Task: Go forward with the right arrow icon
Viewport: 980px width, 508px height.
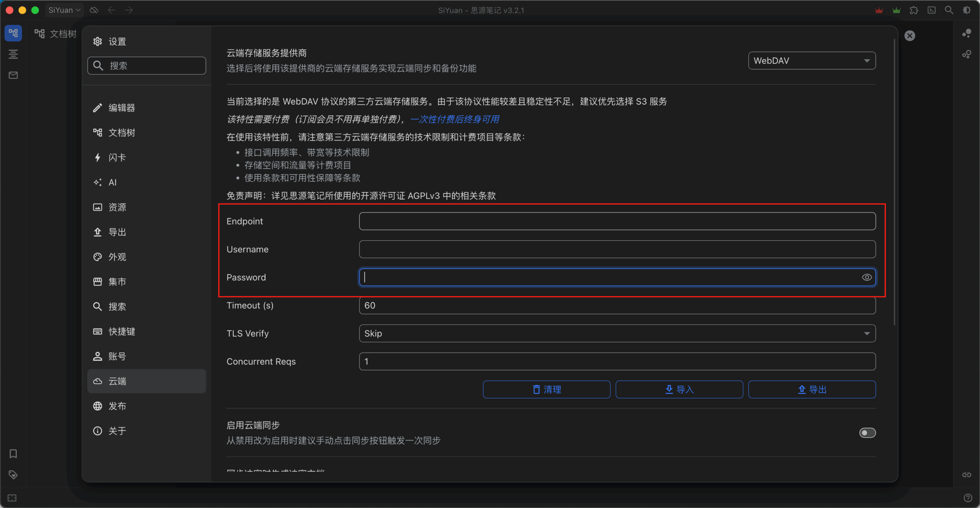Action: [x=129, y=10]
